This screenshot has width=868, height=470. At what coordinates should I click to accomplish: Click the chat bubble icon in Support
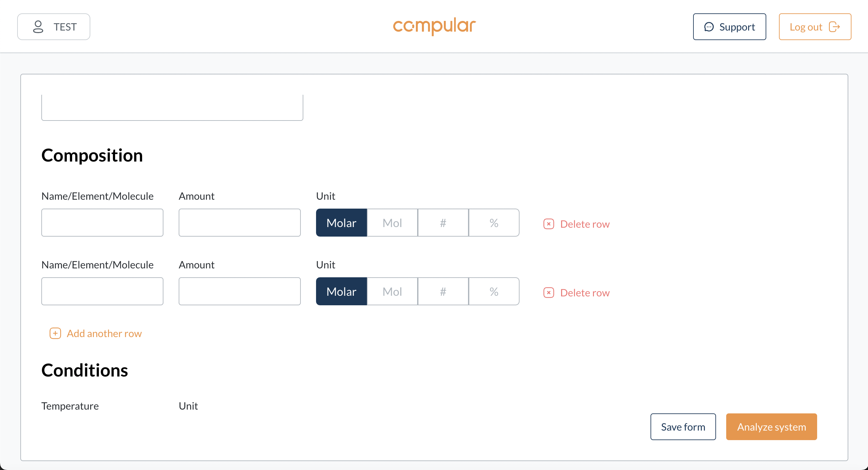click(709, 27)
